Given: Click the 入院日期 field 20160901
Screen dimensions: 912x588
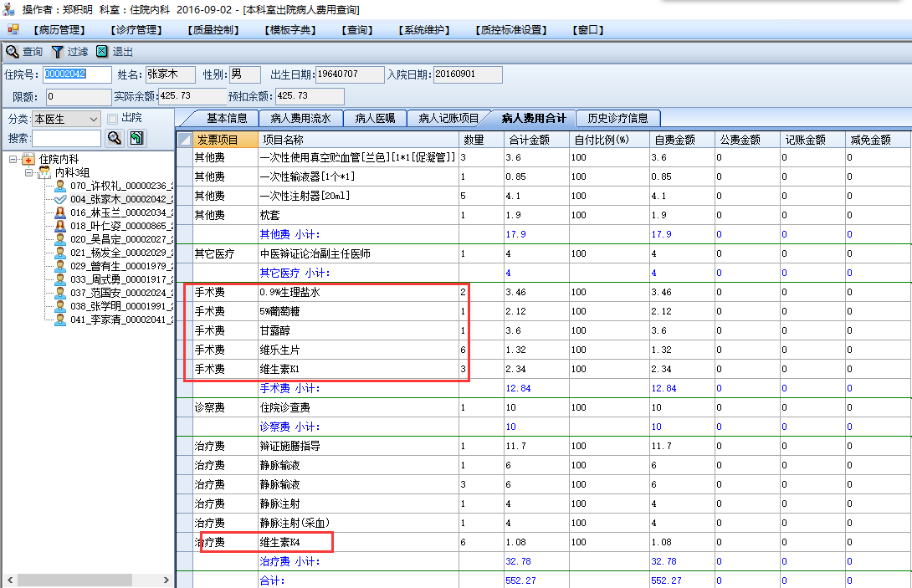Looking at the screenshot, I should point(468,74).
